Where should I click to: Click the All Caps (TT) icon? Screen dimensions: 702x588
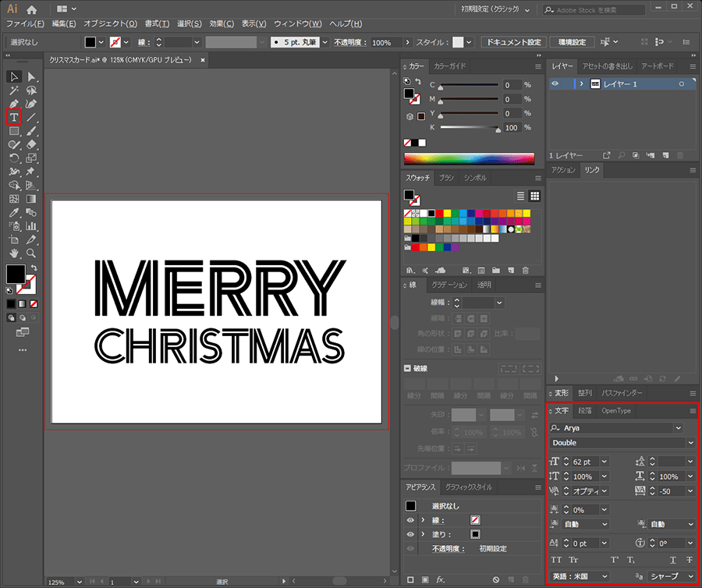click(x=556, y=560)
